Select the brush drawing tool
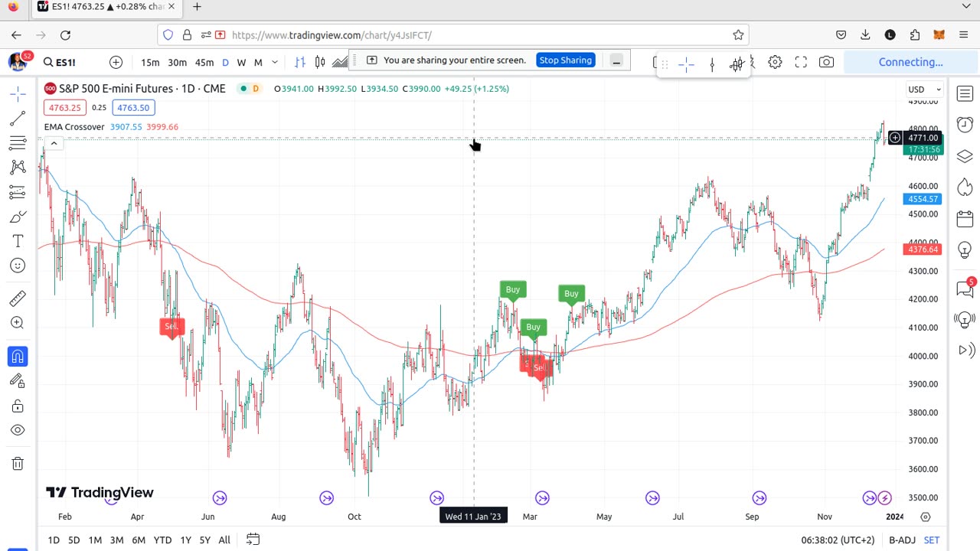This screenshot has width=980, height=551. 18,217
